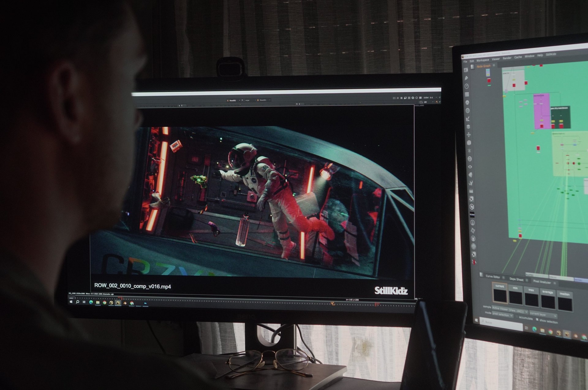Image resolution: width=588 pixels, height=390 pixels.
Task: Open File Explorer on the right monitor taskbar
Action: click(x=543, y=331)
